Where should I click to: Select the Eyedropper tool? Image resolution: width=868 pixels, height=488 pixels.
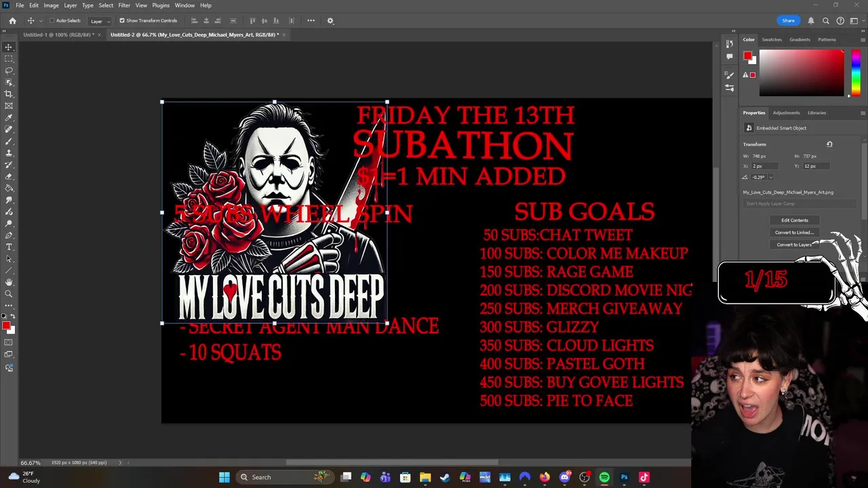[9, 118]
